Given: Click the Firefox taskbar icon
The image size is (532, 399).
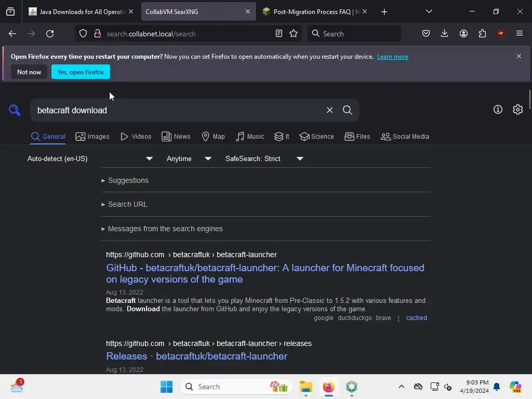Looking at the screenshot, I should (x=328, y=387).
